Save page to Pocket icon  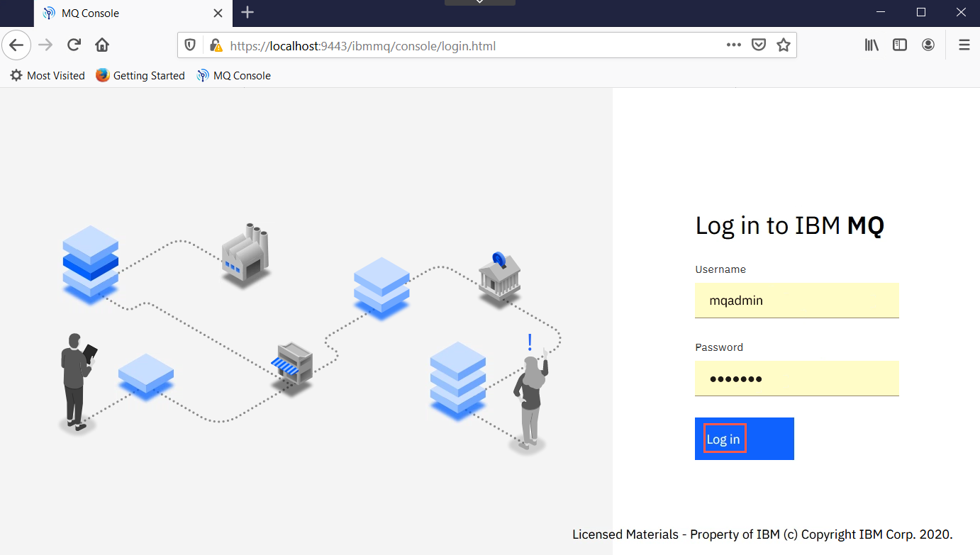[x=759, y=45]
